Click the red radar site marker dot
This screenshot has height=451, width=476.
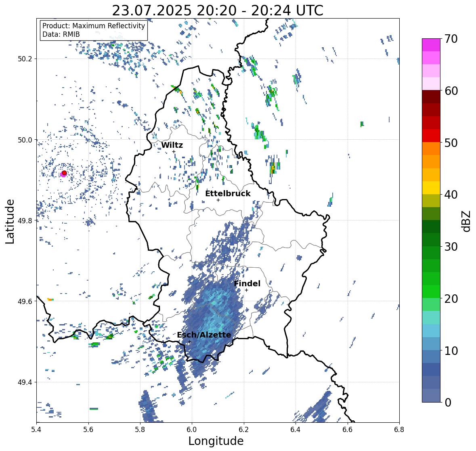[64, 173]
